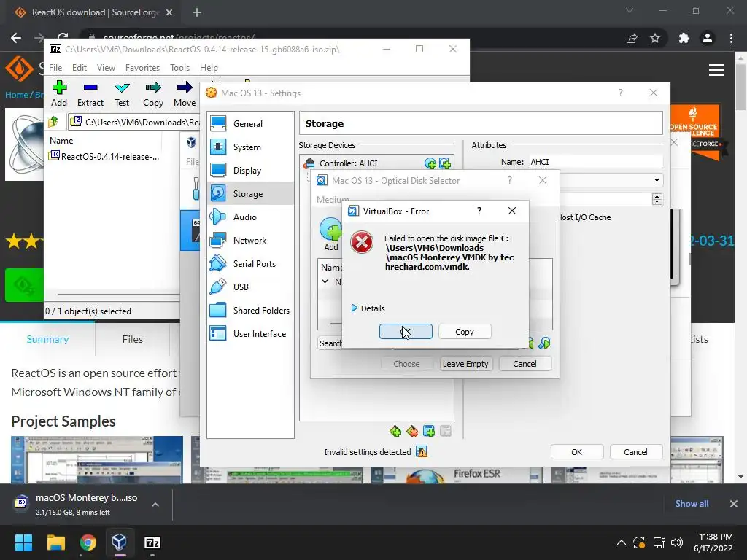Screen dimensions: 747x560
Task: Open the 7-Zip Tools menu
Action: click(x=179, y=68)
